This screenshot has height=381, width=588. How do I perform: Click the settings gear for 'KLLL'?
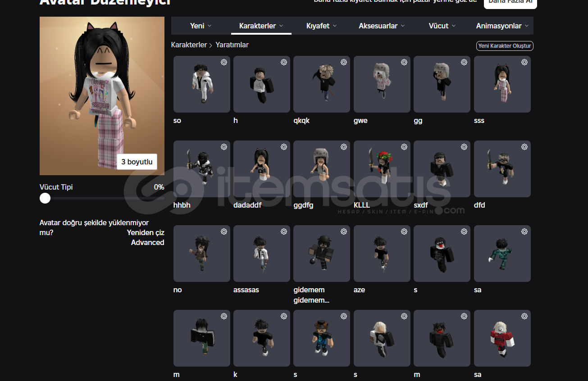click(404, 147)
